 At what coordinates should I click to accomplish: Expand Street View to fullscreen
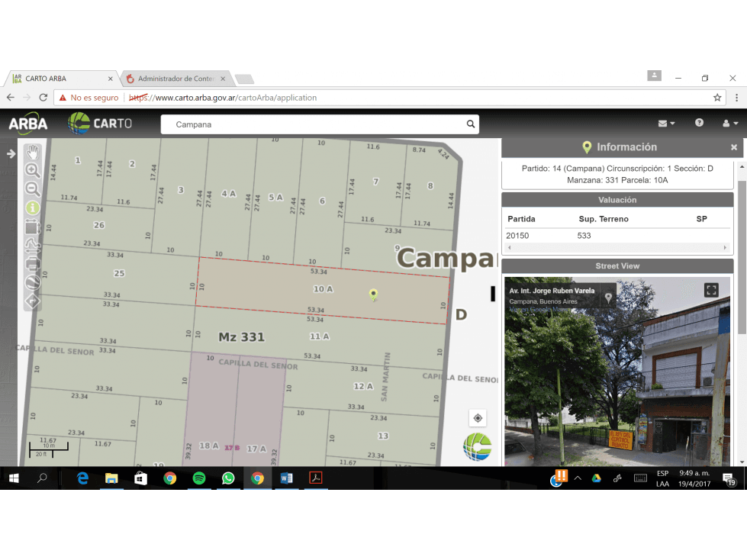click(x=710, y=290)
